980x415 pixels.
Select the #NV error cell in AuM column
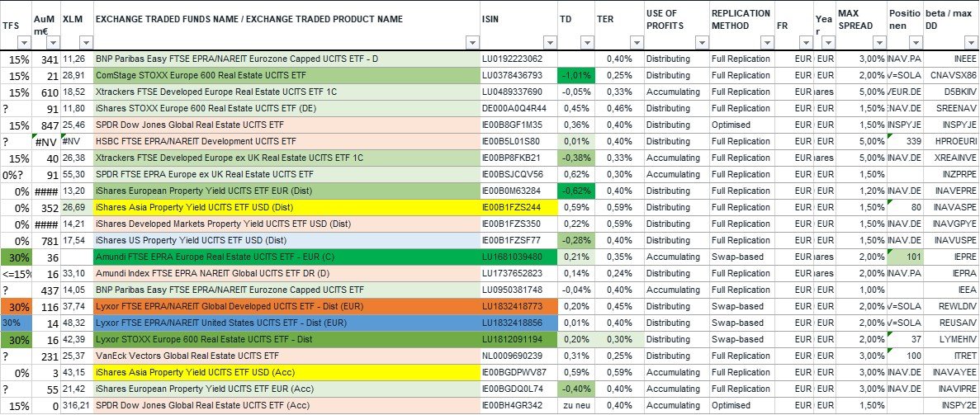point(46,141)
